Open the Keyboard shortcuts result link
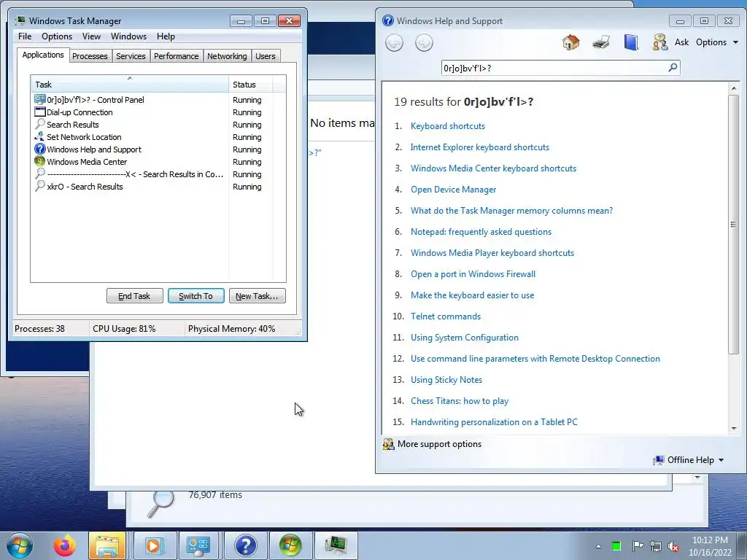The image size is (747, 560). coord(448,126)
